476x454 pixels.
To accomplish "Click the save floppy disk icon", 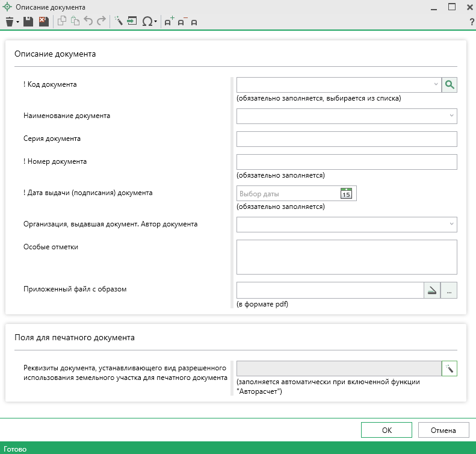I will (29, 22).
